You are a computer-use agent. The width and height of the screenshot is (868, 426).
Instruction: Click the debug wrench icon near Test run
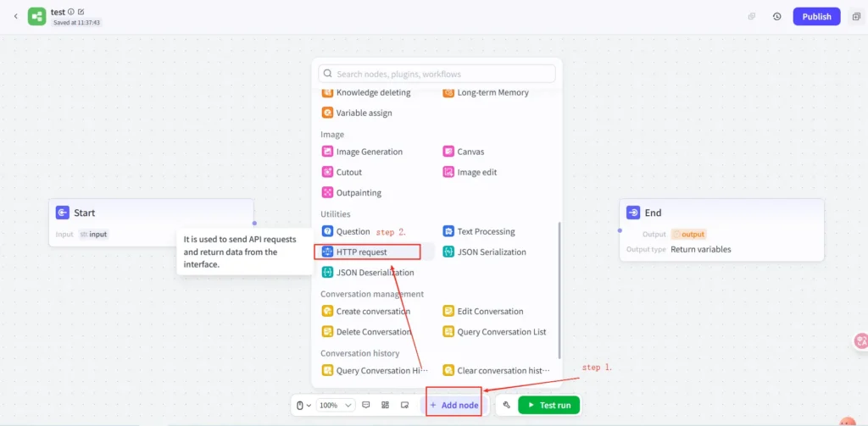[507, 405]
